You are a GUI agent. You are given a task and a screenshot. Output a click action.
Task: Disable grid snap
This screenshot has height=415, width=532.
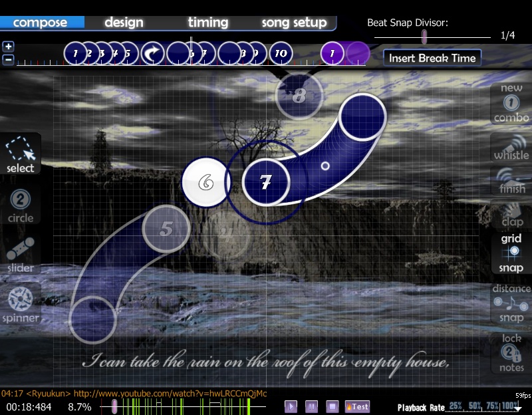click(511, 253)
